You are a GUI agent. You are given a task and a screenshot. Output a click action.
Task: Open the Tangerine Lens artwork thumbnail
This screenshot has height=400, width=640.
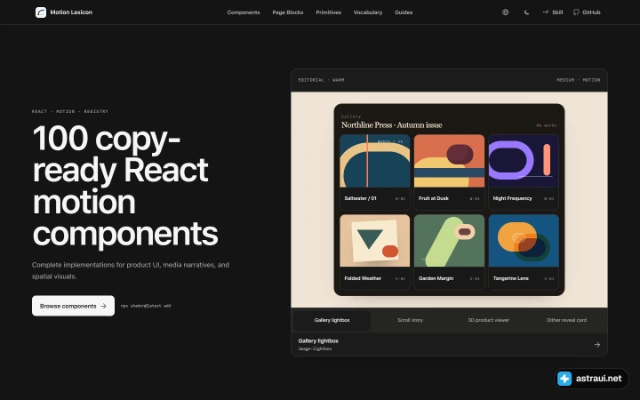click(523, 252)
